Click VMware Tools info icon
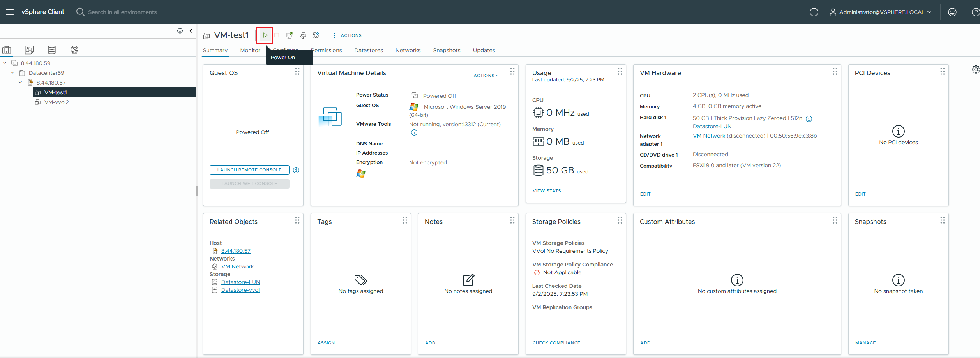 point(414,132)
